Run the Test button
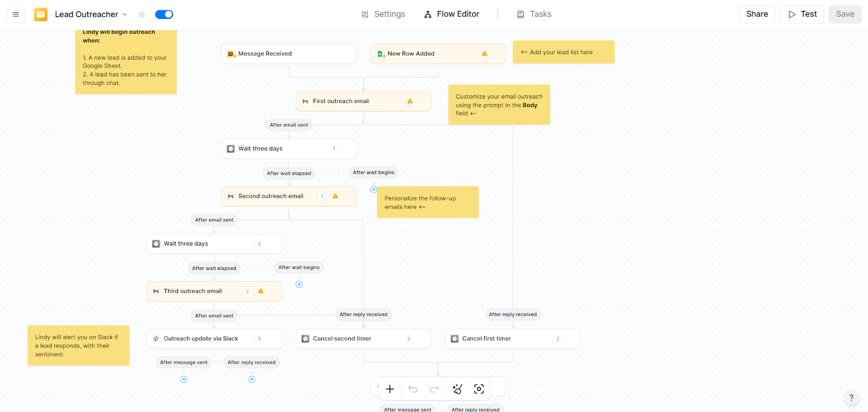 pos(802,14)
